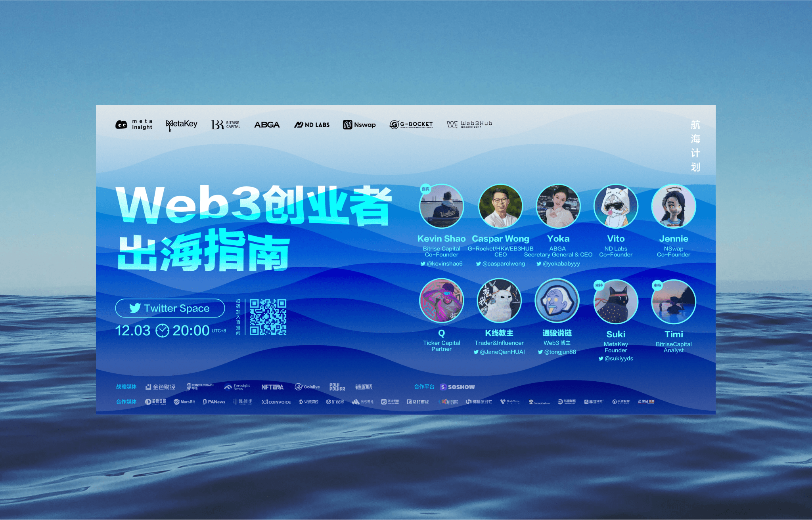Image resolution: width=812 pixels, height=520 pixels.
Task: Click the G-ROCKET logo
Action: point(411,124)
